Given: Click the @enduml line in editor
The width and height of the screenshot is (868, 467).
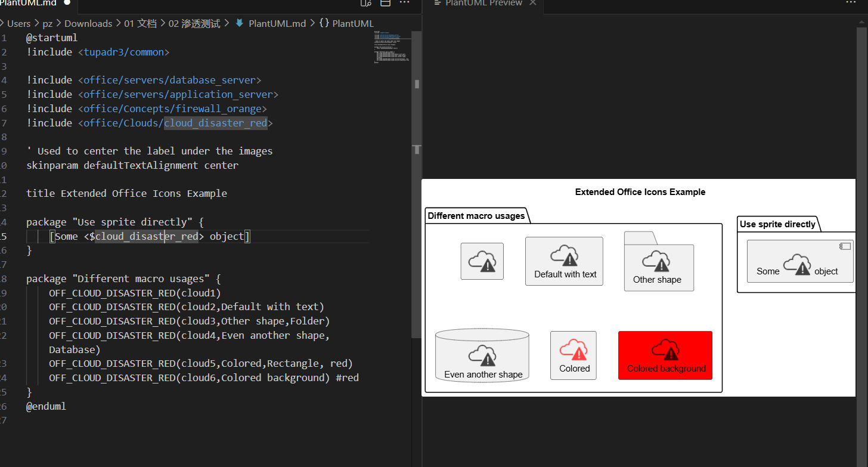Looking at the screenshot, I should coord(46,406).
